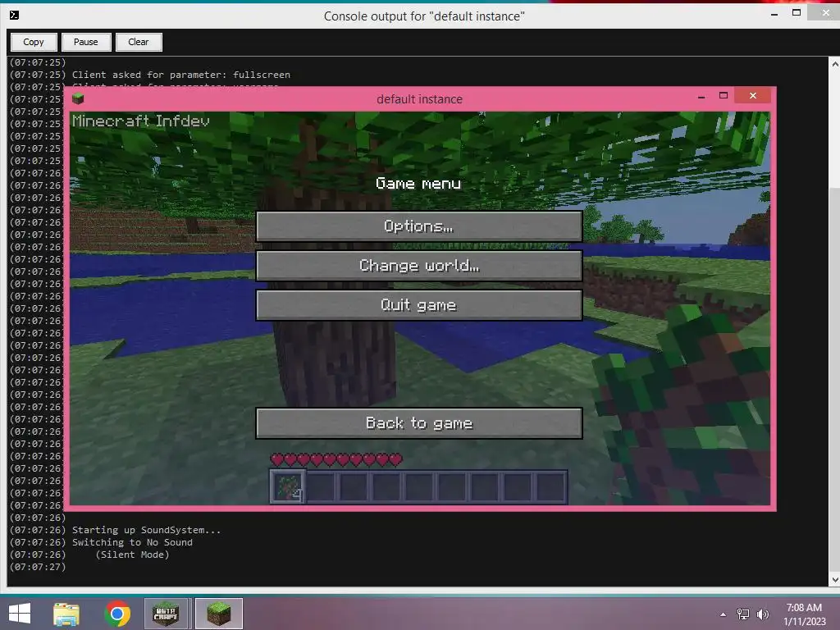
Task: Select the first hotbar slot with sapling
Action: tap(288, 486)
